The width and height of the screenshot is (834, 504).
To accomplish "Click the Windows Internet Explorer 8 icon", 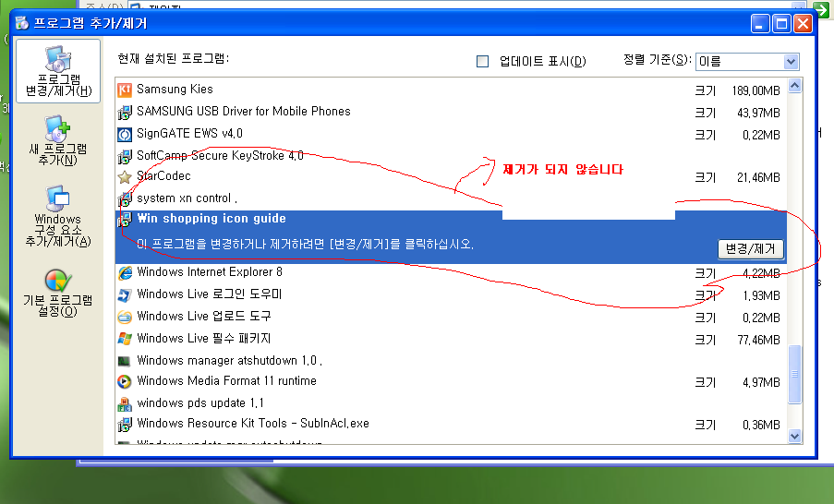I will coord(125,272).
